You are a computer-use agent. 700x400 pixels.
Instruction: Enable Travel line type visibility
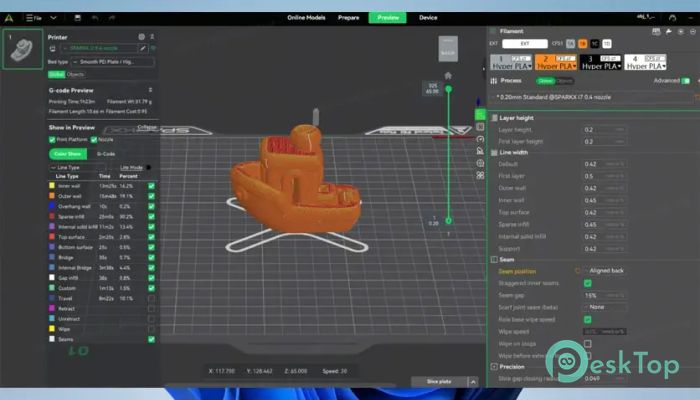pyautogui.click(x=151, y=298)
